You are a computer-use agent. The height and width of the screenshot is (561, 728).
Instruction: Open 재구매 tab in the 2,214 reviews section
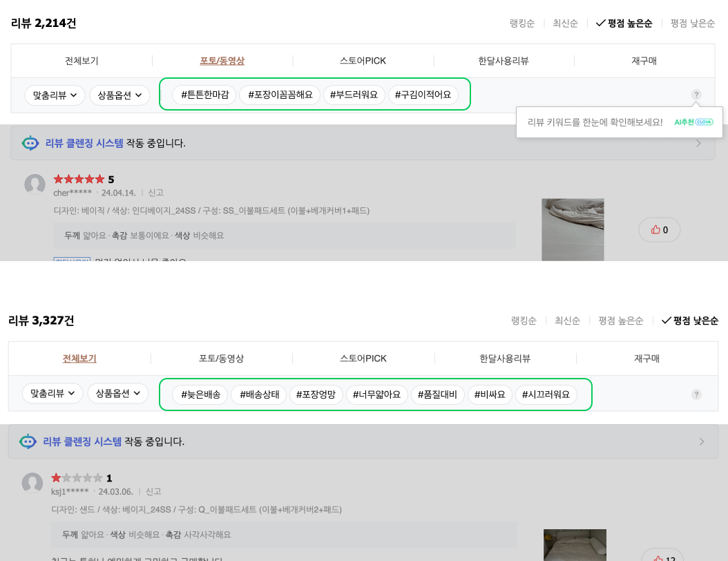(x=644, y=61)
